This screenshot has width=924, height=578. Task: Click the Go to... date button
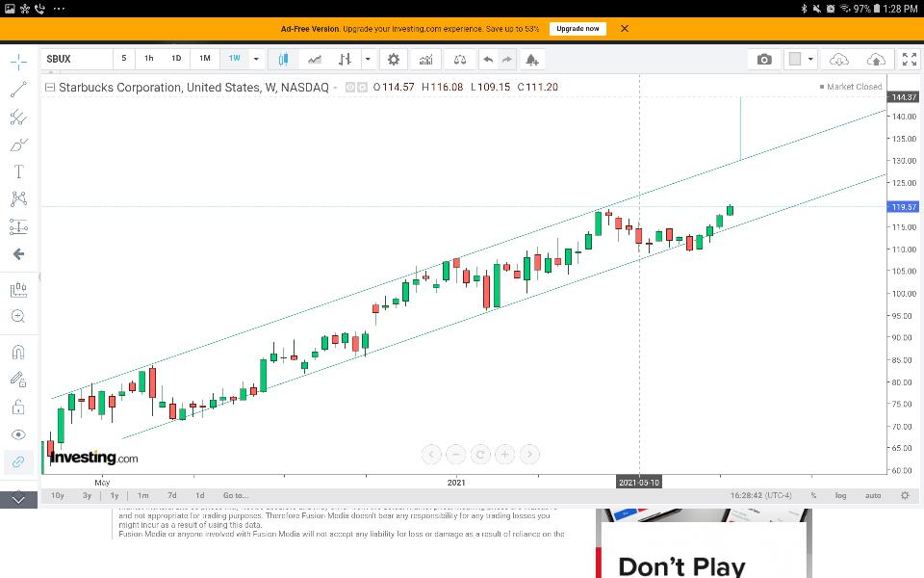coord(236,495)
